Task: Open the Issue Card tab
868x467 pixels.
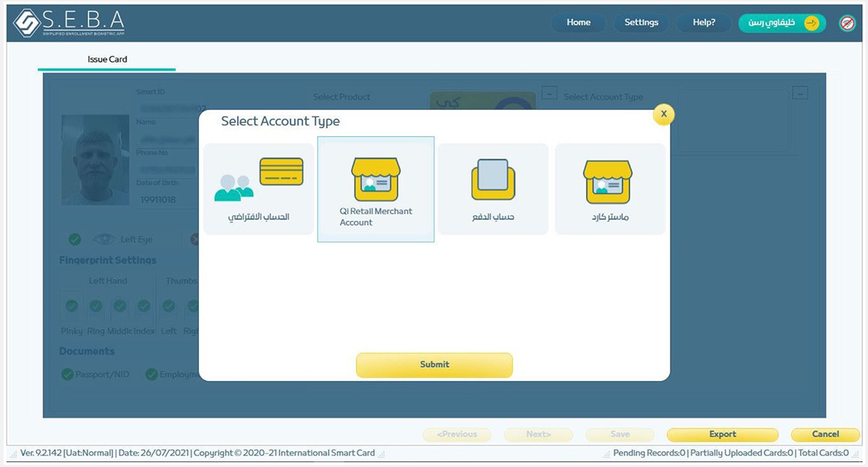Action: (107, 59)
